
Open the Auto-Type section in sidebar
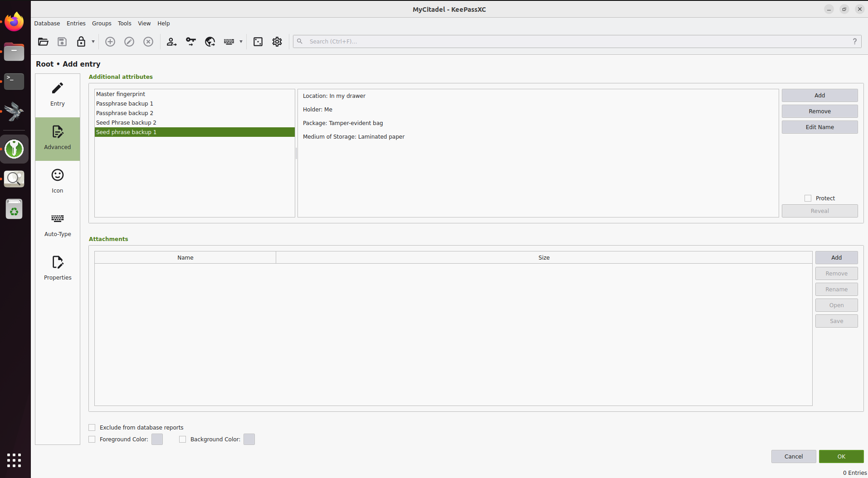[x=58, y=226]
